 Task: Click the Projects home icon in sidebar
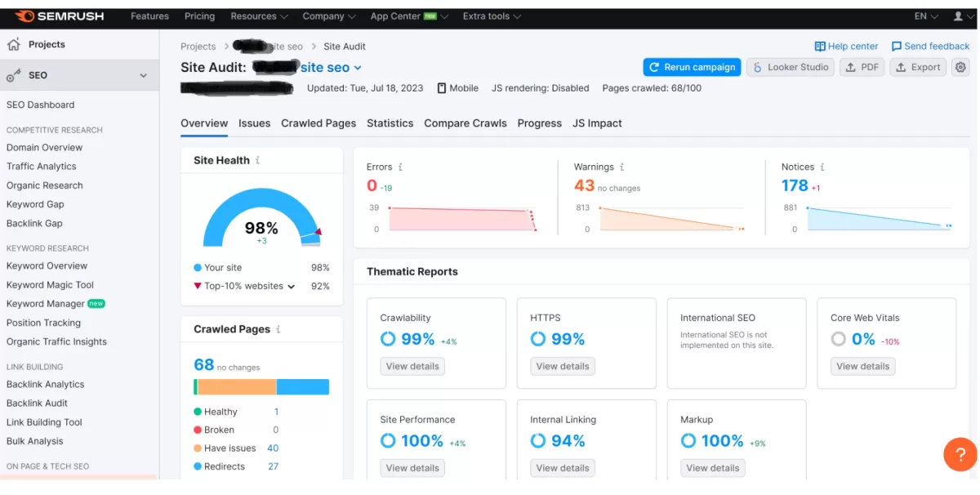click(x=14, y=45)
